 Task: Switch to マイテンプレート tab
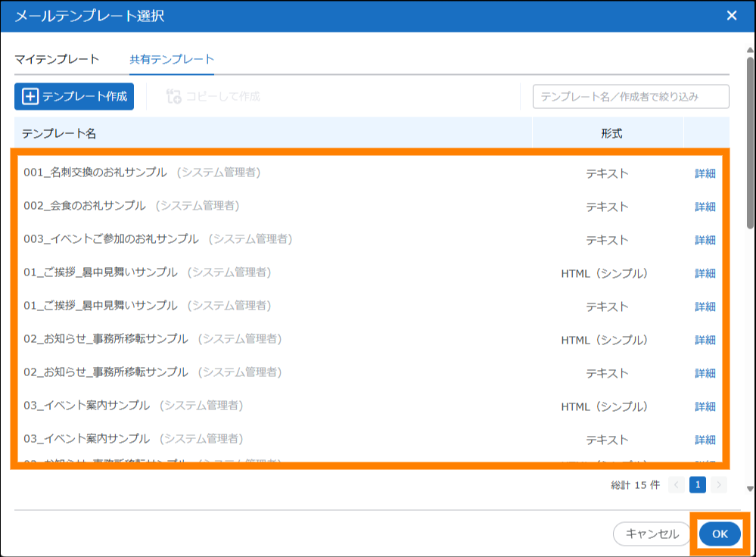[57, 59]
